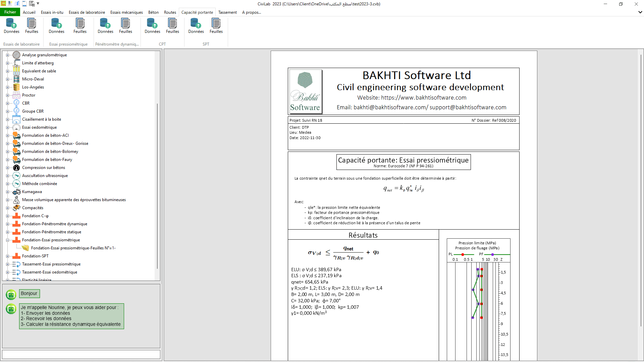
Task: Open Feuilles for Essai pressiométrique group
Action: click(80, 26)
